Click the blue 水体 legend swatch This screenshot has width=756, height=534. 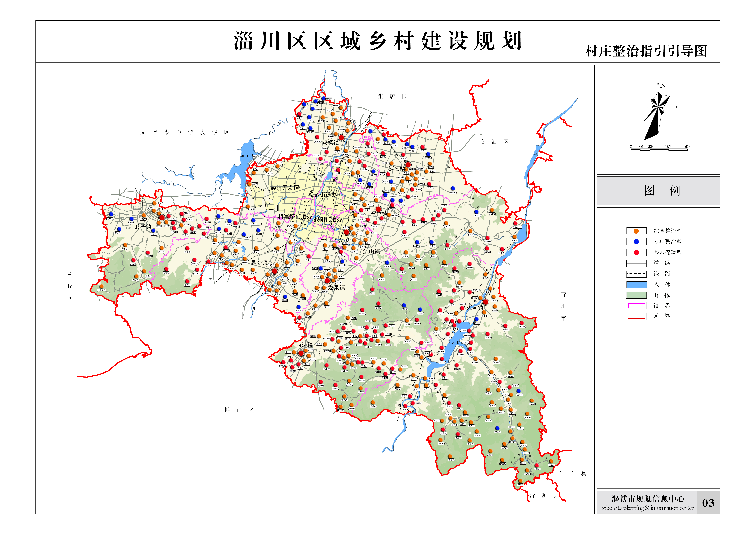point(636,285)
